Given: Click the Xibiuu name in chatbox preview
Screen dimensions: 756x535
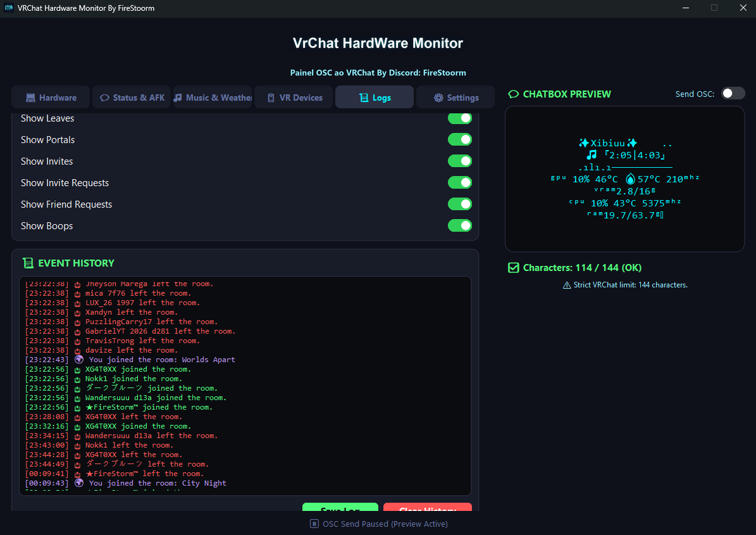Looking at the screenshot, I should coord(608,143).
